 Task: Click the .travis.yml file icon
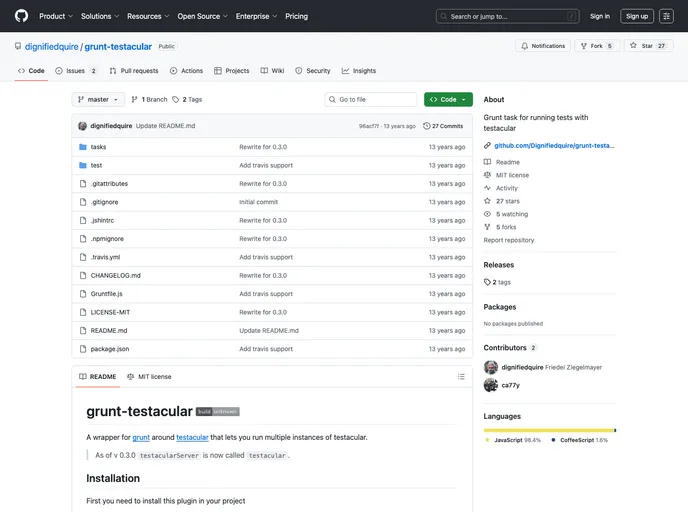(83, 257)
